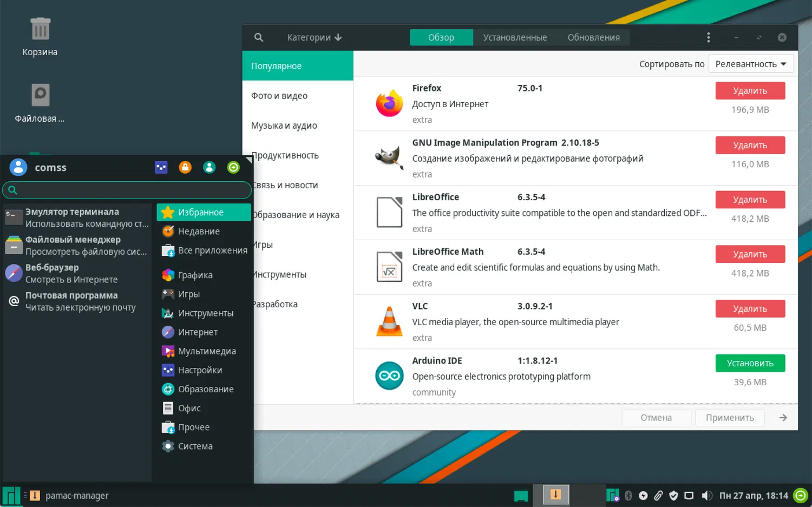Click Установить for Arduino IDE

(x=750, y=363)
